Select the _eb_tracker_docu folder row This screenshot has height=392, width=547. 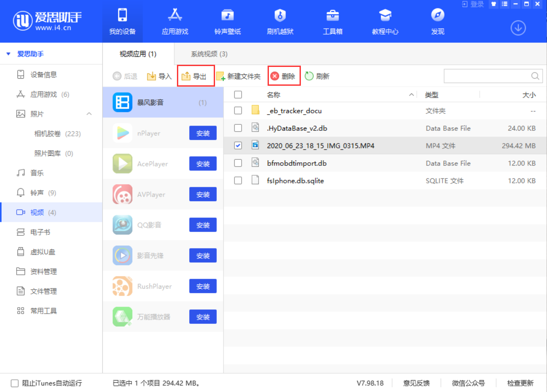pos(385,111)
